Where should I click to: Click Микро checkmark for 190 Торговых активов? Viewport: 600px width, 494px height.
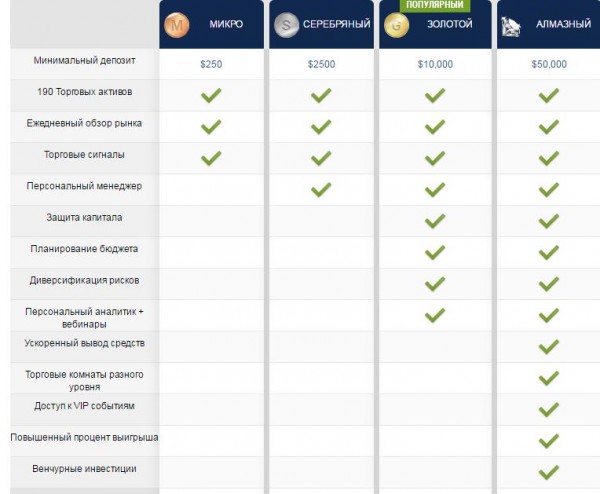pyautogui.click(x=211, y=95)
